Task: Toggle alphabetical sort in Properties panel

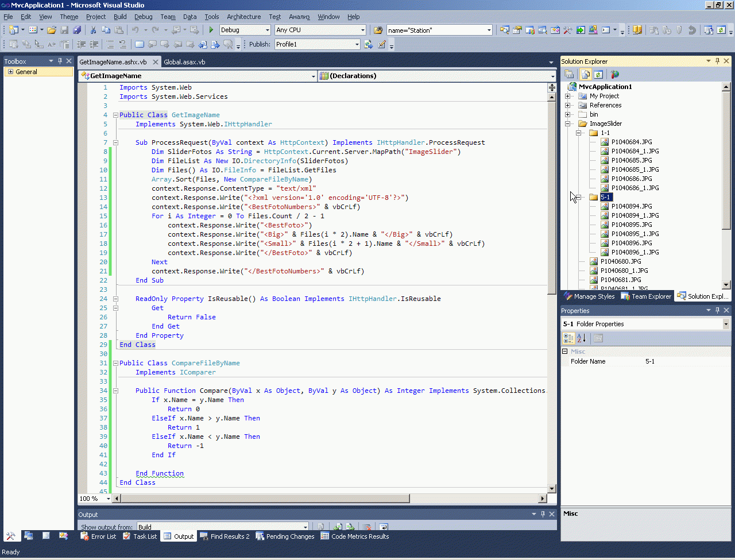Action: [x=581, y=338]
